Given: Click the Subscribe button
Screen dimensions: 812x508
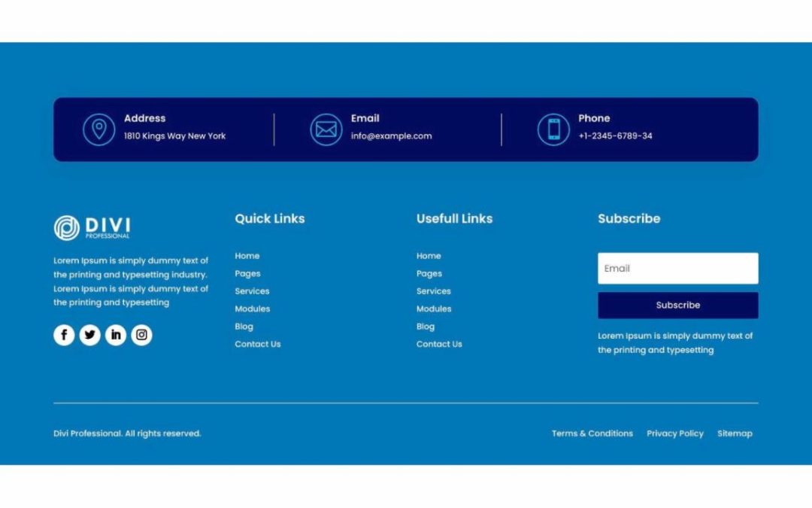Looking at the screenshot, I should [678, 306].
